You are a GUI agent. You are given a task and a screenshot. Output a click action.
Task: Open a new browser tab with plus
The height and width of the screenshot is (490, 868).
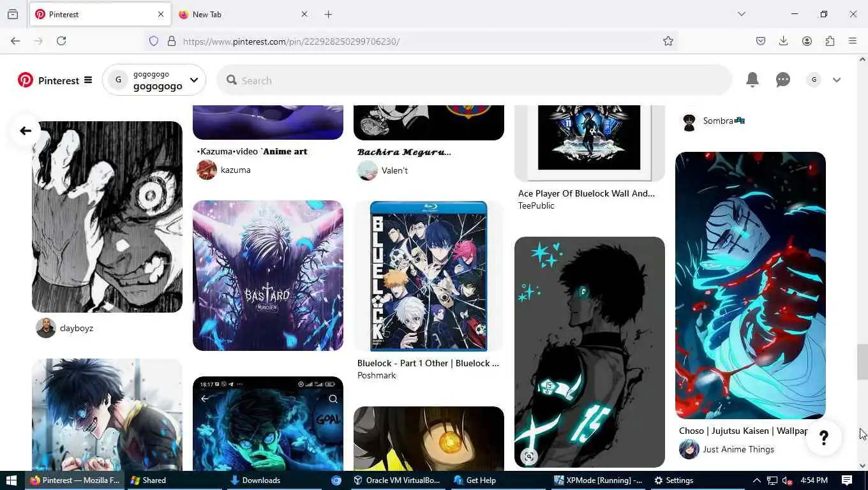[x=328, y=14]
